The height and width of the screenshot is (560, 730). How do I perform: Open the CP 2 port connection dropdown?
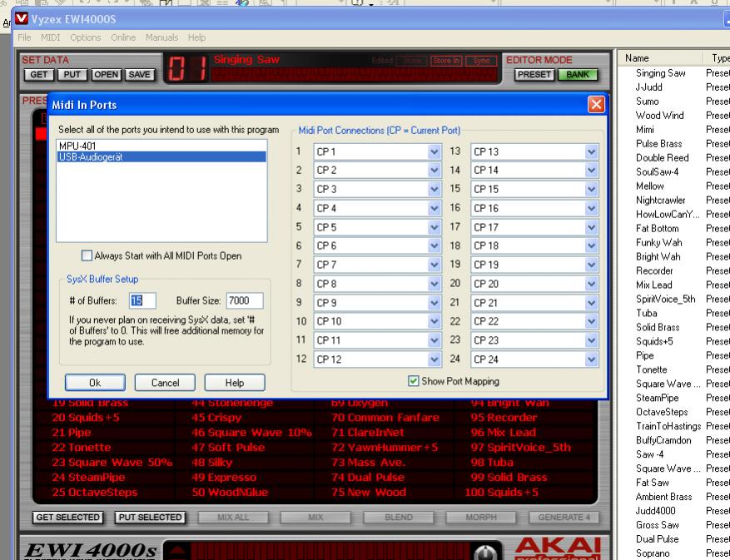pos(434,171)
